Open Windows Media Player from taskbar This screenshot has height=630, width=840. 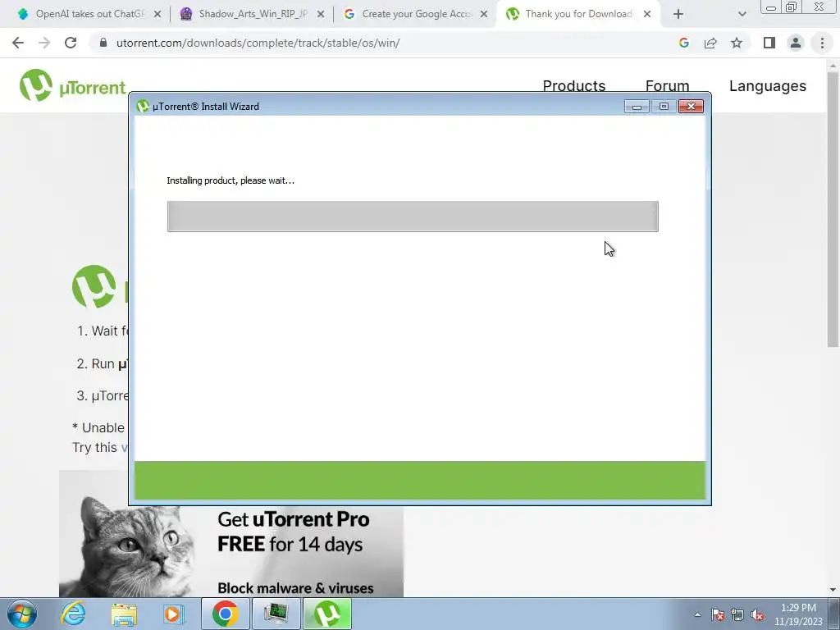pos(173,614)
